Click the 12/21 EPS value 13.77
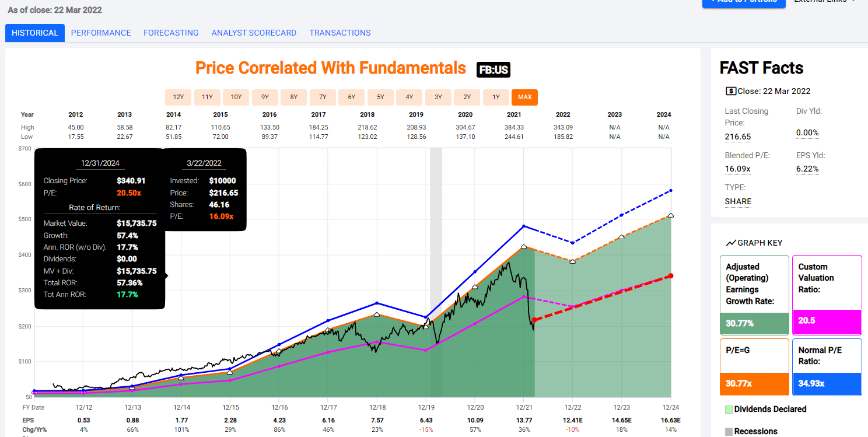Screen dimensions: 868x437 [524, 420]
